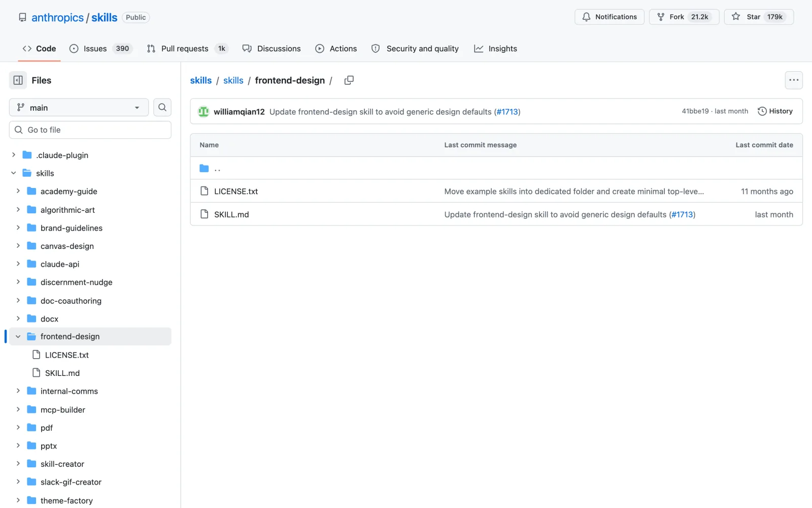Viewport: 812px width, 508px height.
Task: Click the Fork count 21.2k
Action: 700,17
